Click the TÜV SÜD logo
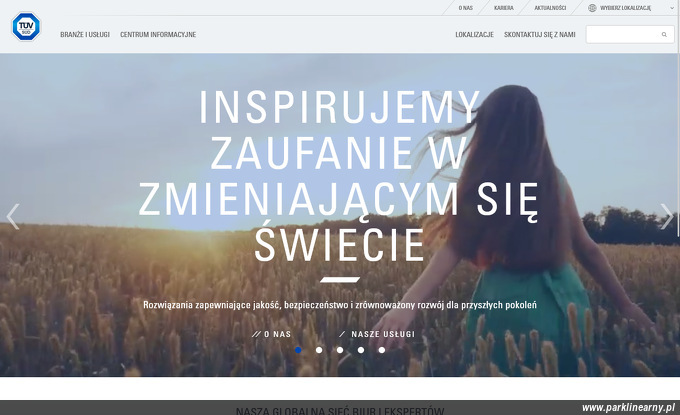Viewport: 680px width, 415px height. tap(26, 26)
